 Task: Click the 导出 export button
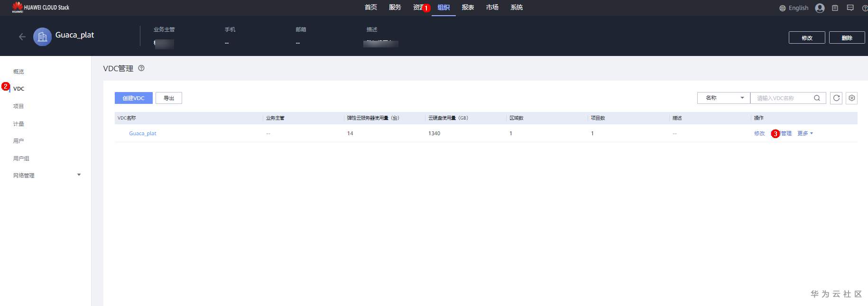click(x=169, y=98)
